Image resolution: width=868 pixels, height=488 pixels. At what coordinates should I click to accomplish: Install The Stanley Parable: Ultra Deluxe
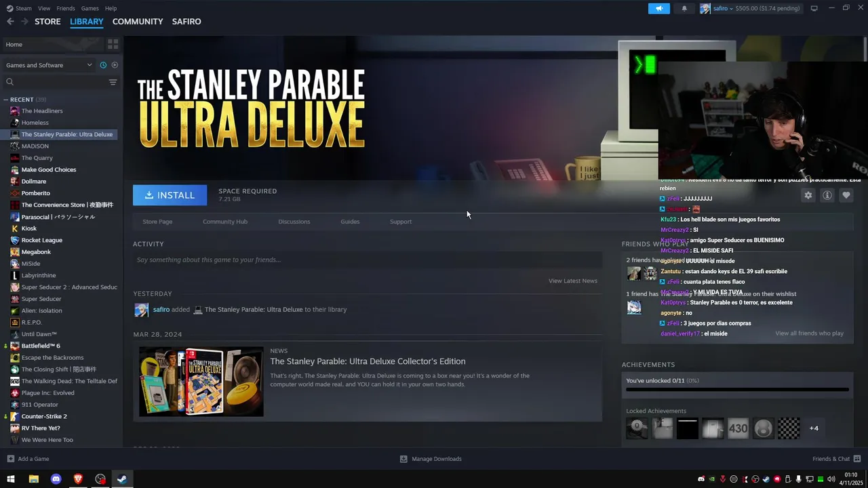tap(170, 195)
